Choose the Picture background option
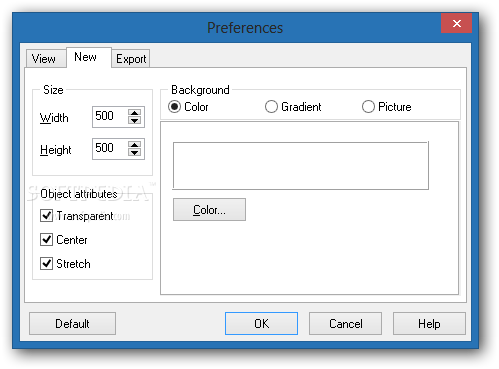 click(368, 107)
